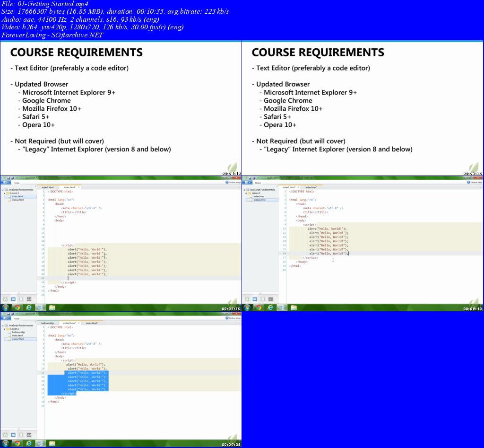Screen dimensions: 484x448
Task: Click Online Help in the 00:09:25 frame
Action: [233, 318]
